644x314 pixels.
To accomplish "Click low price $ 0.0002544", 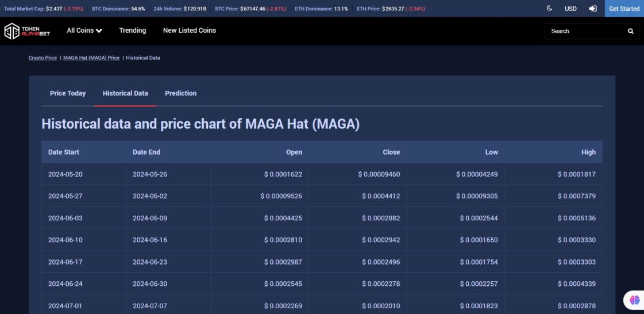I will (479, 218).
